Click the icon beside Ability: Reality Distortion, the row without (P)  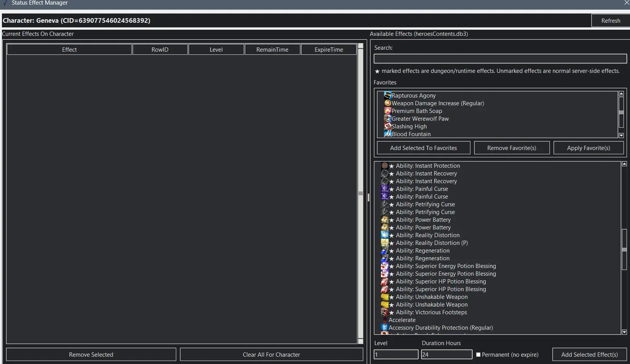384,235
